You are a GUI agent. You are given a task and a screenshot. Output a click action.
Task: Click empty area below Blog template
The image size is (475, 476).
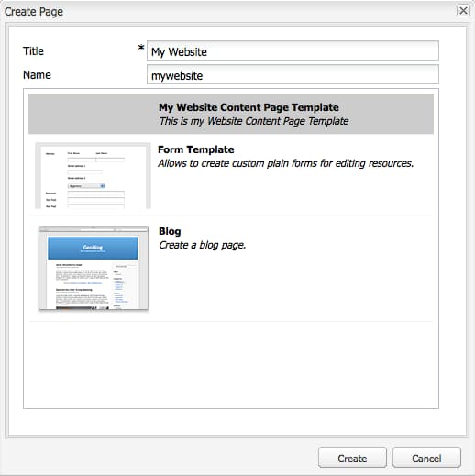(231, 364)
